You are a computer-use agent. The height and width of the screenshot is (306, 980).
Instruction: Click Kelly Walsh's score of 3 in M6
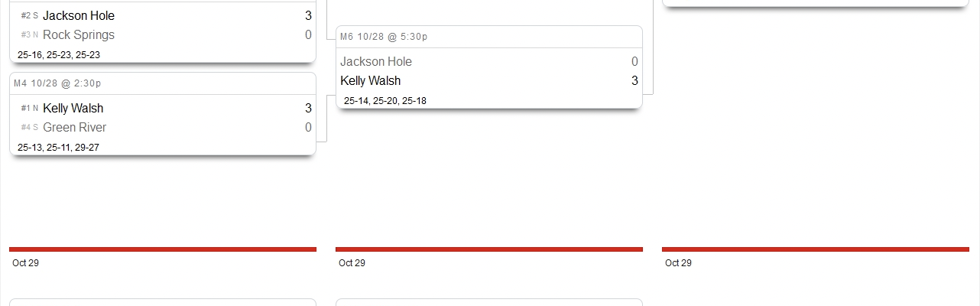coord(634,80)
